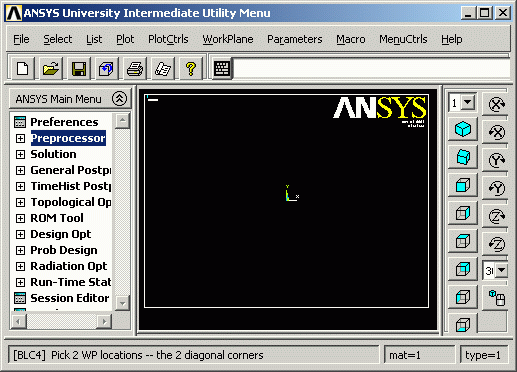Screen dimensions: 517x372
Task: Click the horizontal scroll right arrow
Action: pos(104,321)
